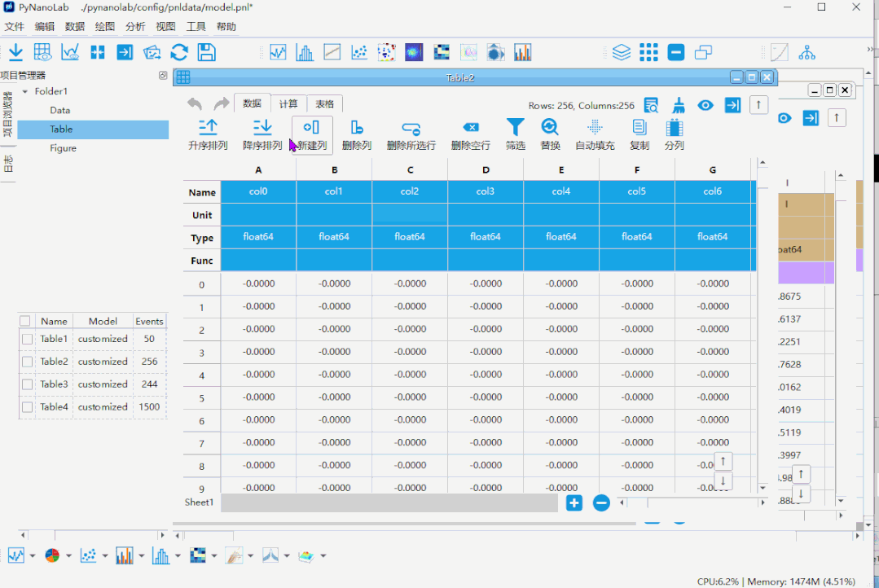Toggle the eye visibility icon in Table2
879x588 pixels.
[x=705, y=105]
